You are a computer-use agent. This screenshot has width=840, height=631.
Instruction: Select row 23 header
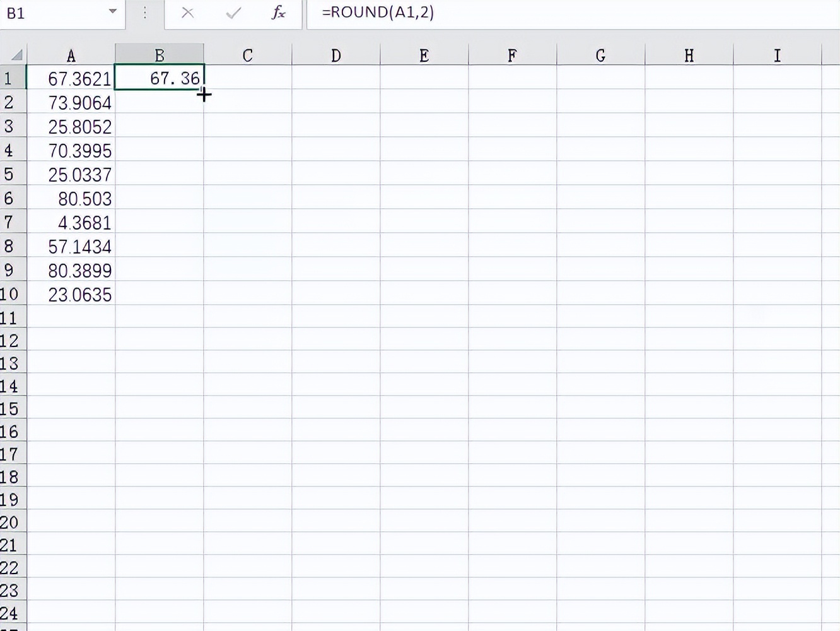(x=13, y=590)
